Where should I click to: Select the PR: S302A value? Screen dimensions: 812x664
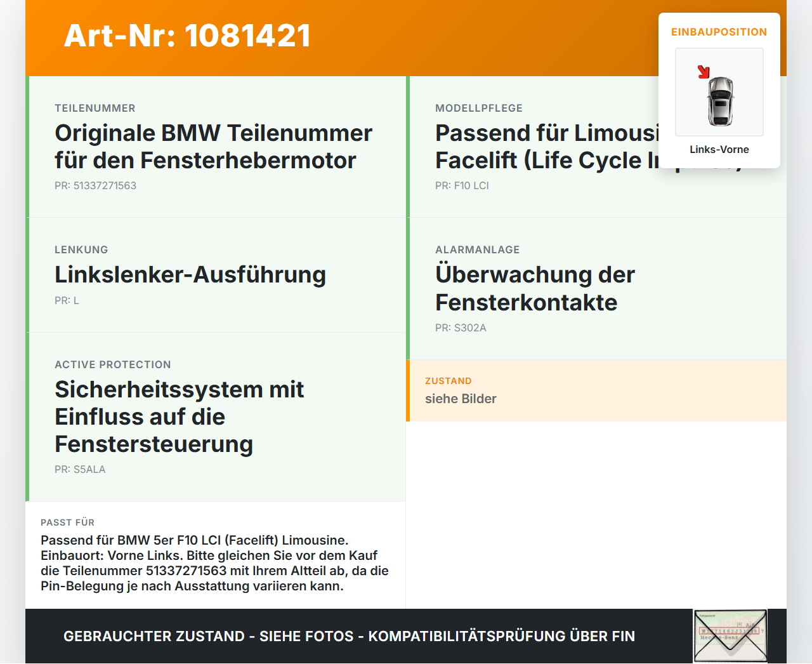[461, 328]
